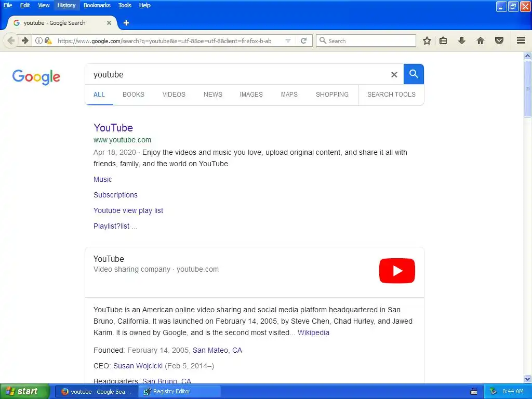Click the Firefox youtube taskbar button
The image size is (532, 399).
pyautogui.click(x=97, y=392)
